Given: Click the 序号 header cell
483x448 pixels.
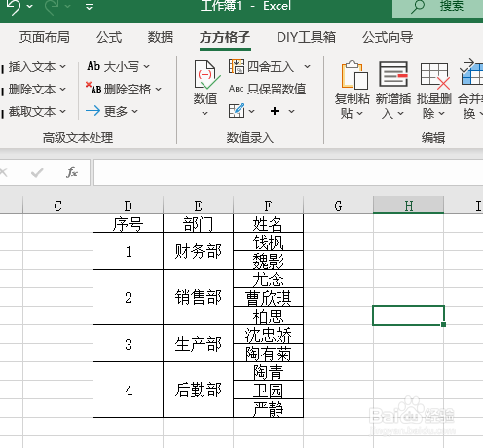Looking at the screenshot, I should (128, 223).
